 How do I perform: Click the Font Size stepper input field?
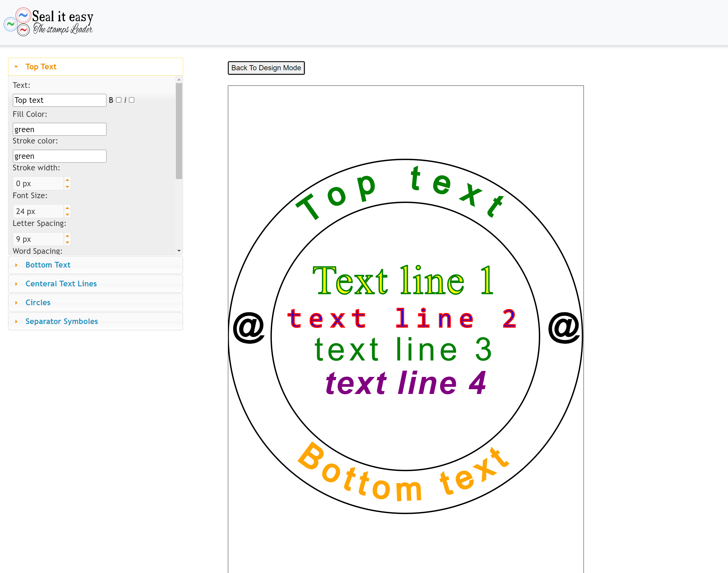coord(38,211)
